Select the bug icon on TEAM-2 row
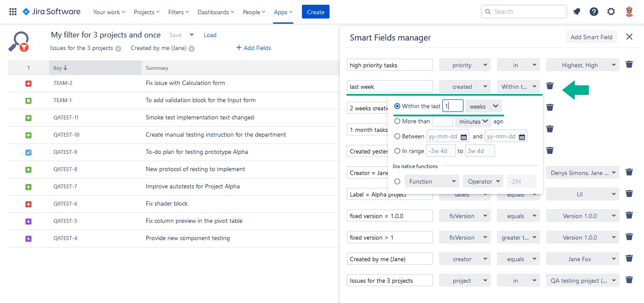 pos(28,83)
